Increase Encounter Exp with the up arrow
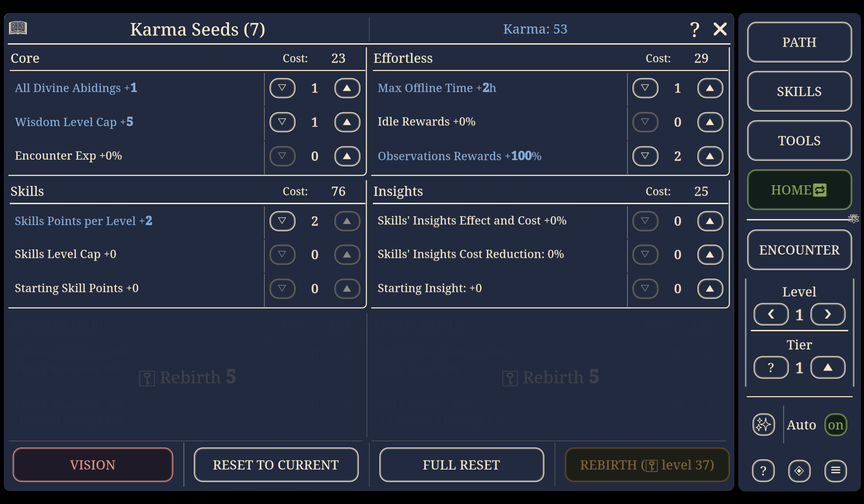 pos(347,157)
